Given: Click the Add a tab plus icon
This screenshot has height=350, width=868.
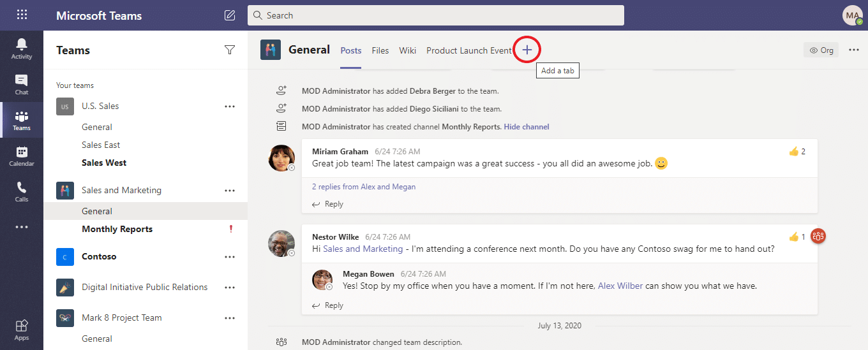Looking at the screenshot, I should (x=527, y=50).
